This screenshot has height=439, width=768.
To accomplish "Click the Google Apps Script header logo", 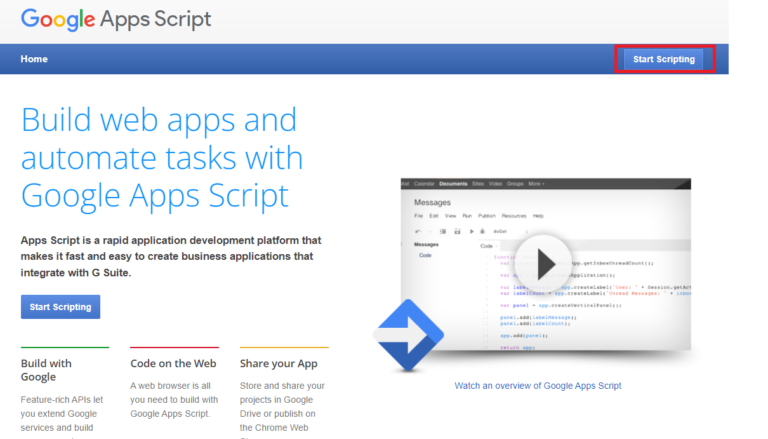I will point(116,19).
